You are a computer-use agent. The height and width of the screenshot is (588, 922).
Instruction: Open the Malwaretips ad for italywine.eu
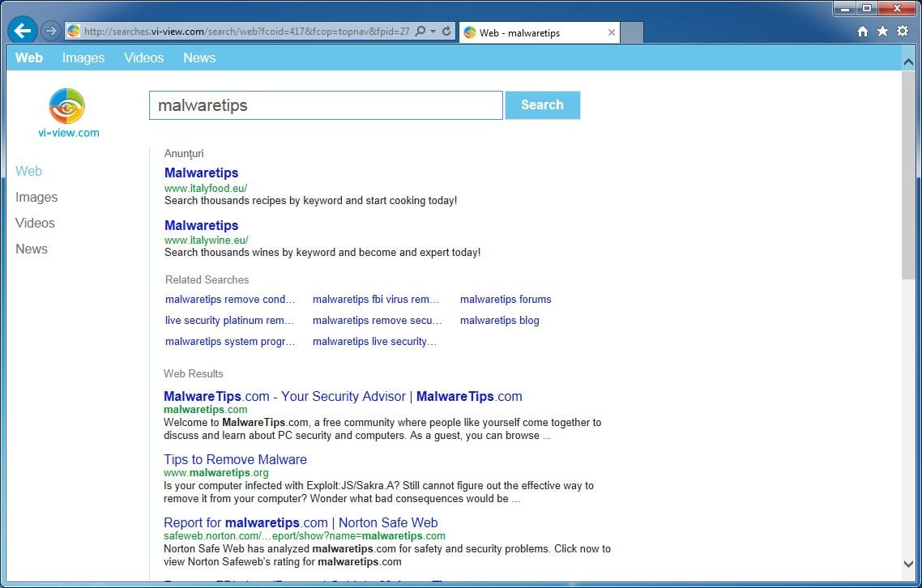pyautogui.click(x=201, y=225)
